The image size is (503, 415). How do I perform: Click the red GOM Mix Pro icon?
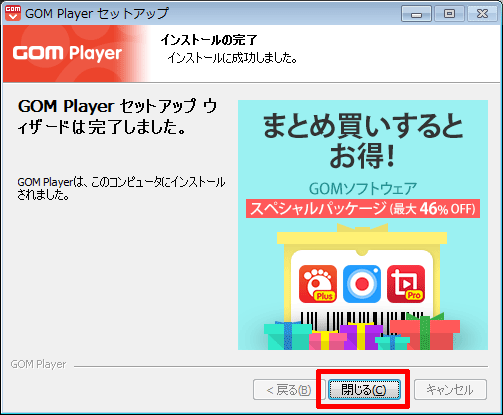click(406, 284)
